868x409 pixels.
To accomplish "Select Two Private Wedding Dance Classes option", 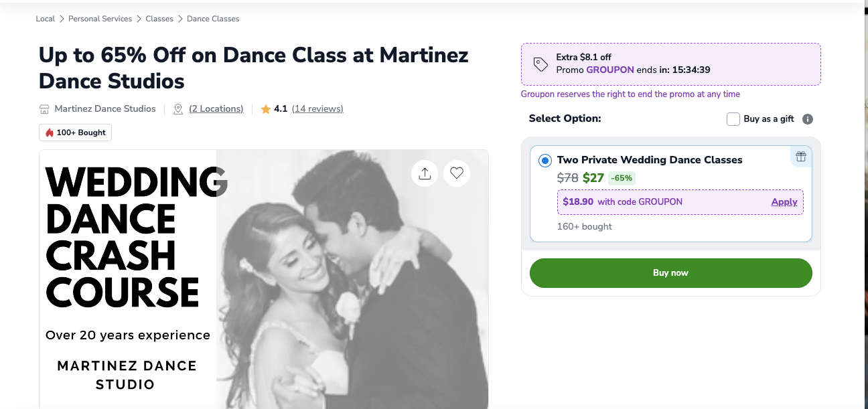I will (x=545, y=161).
